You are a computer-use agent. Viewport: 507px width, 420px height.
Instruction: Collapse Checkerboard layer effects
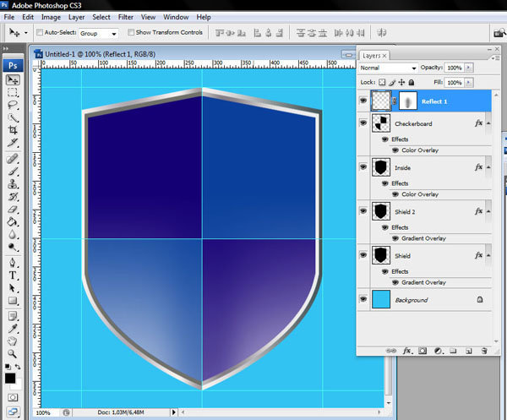point(488,123)
